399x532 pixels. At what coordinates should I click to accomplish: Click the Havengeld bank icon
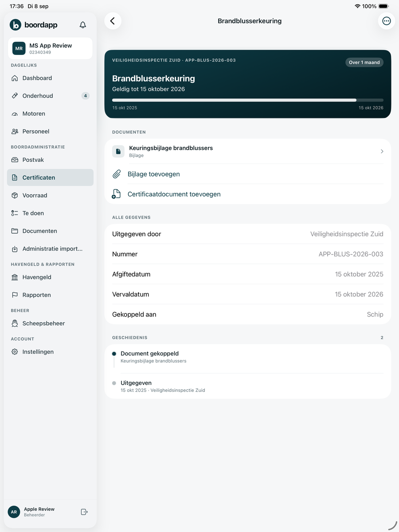point(15,277)
